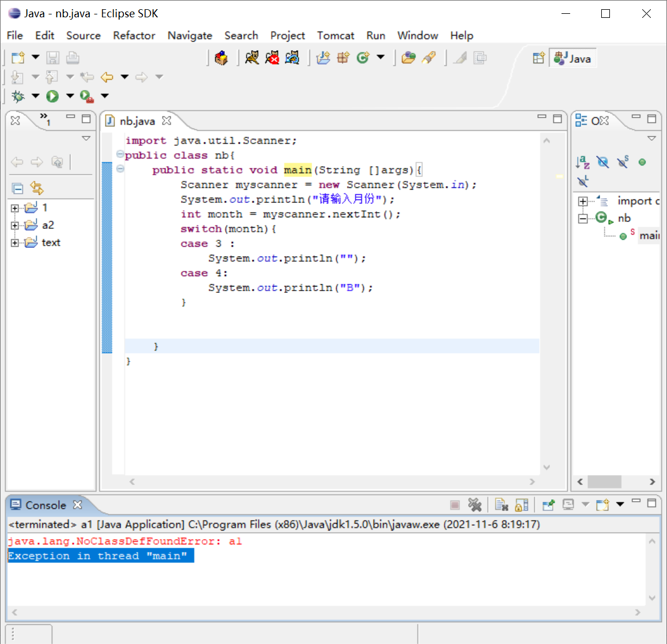The width and height of the screenshot is (667, 644).
Task: Collapse all projects in Package Explorer
Action: pos(17,188)
